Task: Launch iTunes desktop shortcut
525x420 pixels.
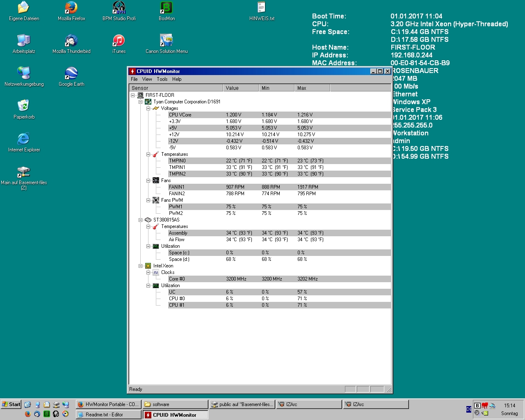Action: (119, 43)
